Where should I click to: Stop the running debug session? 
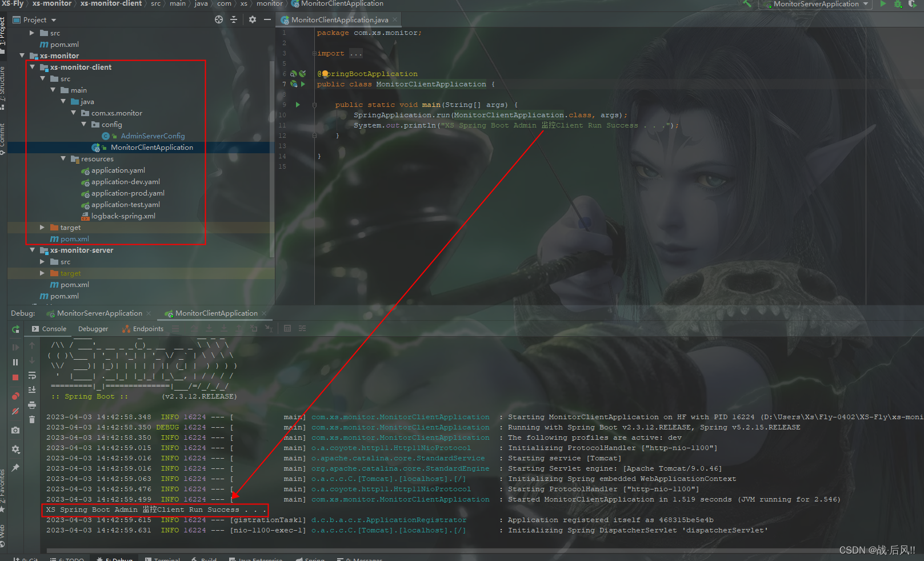pyautogui.click(x=15, y=377)
